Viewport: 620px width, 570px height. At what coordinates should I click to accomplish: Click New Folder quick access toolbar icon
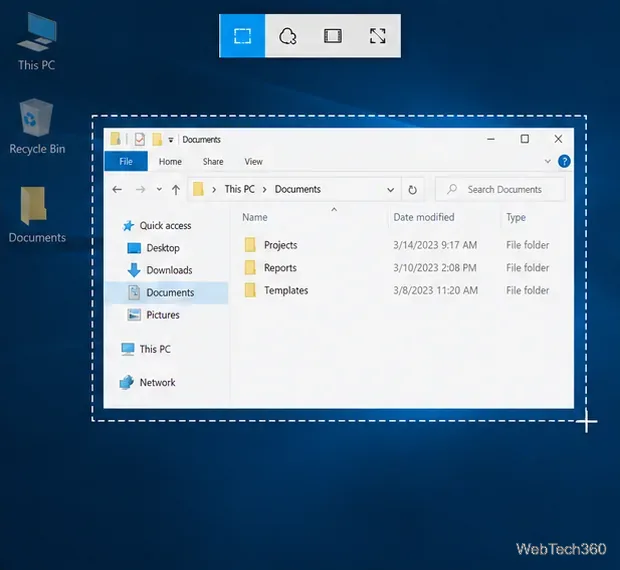point(157,140)
